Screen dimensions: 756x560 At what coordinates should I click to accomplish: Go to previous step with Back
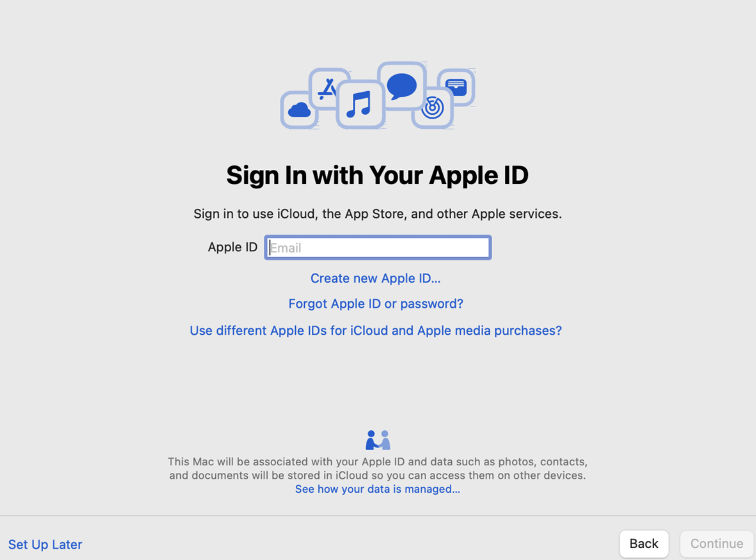click(644, 543)
